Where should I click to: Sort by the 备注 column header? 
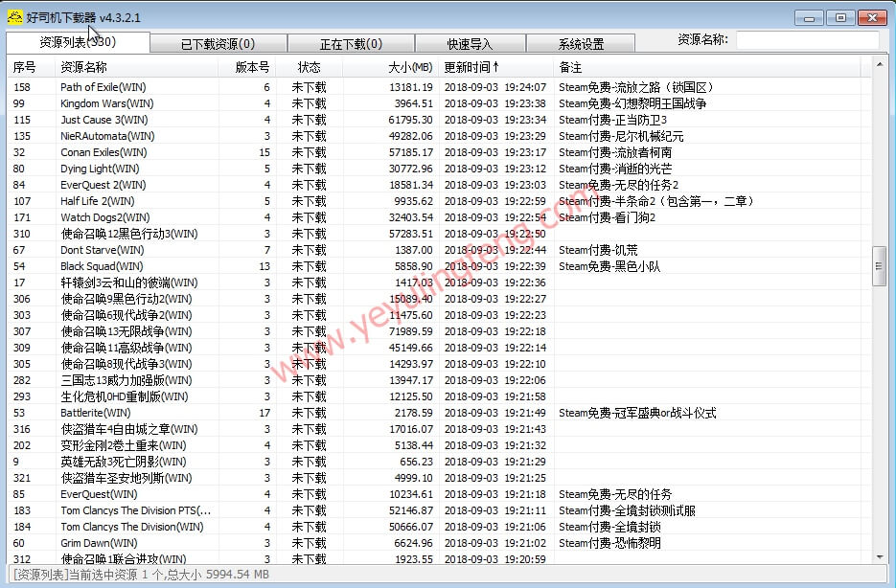point(707,67)
